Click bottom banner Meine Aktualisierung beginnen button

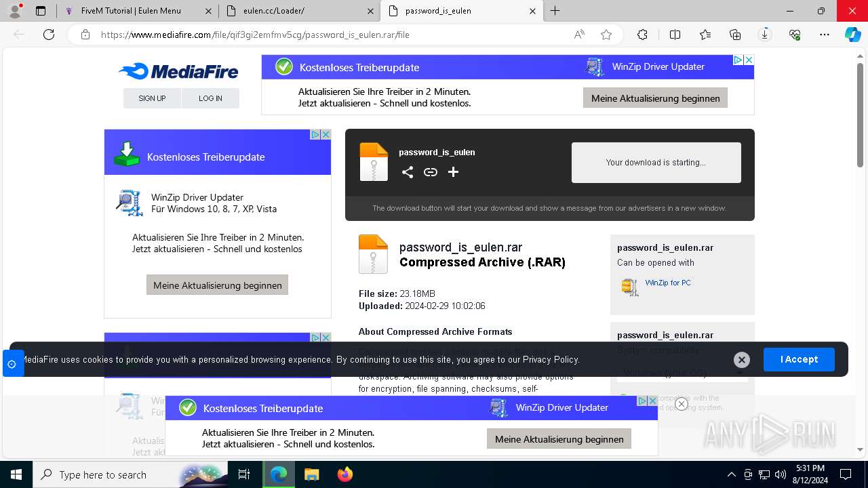tap(559, 439)
